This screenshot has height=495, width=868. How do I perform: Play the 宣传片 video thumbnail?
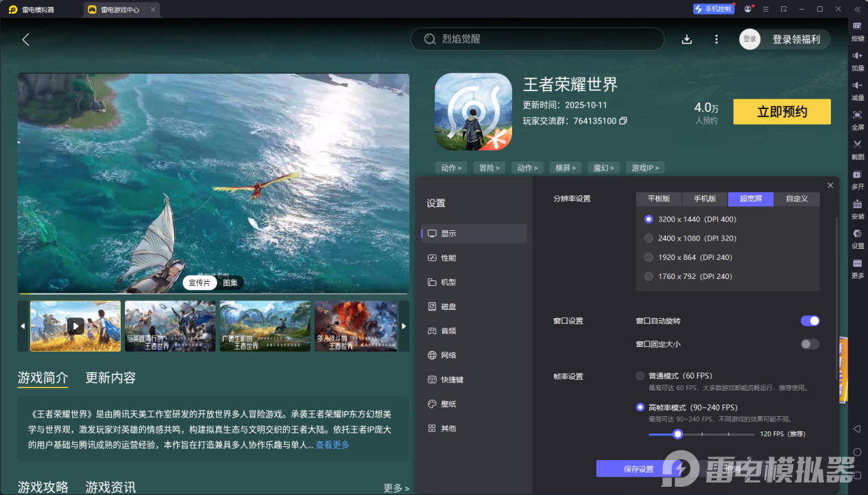[75, 326]
